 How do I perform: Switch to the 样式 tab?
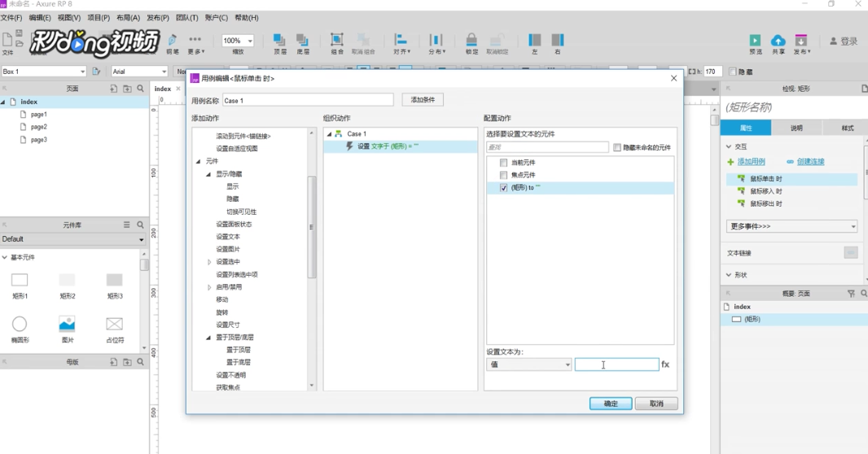848,128
